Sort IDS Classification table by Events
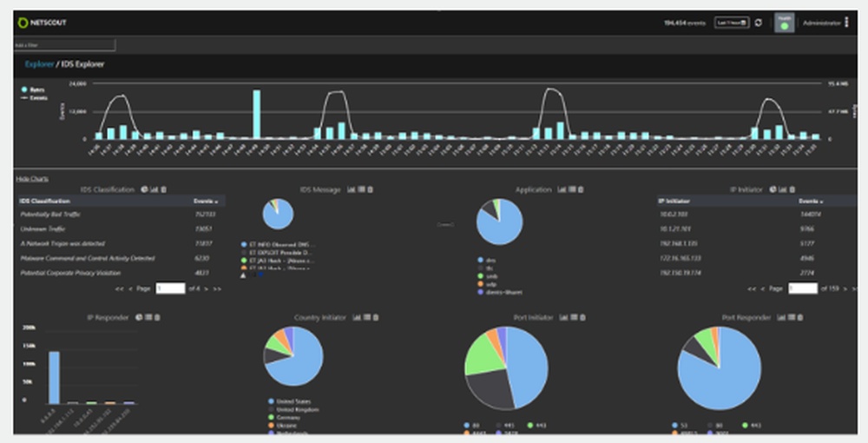Image resolution: width=868 pixels, height=443 pixels. 206,202
